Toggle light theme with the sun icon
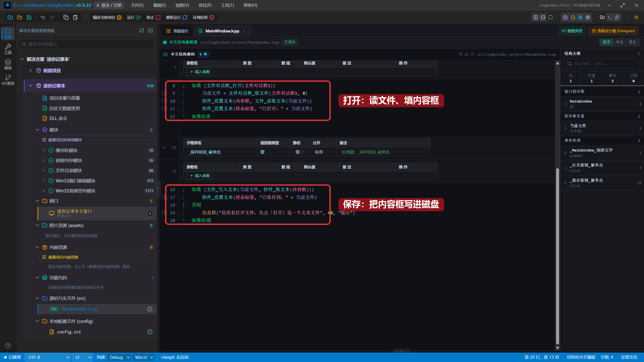Image resolution: width=644 pixels, height=362 pixels. point(636,17)
